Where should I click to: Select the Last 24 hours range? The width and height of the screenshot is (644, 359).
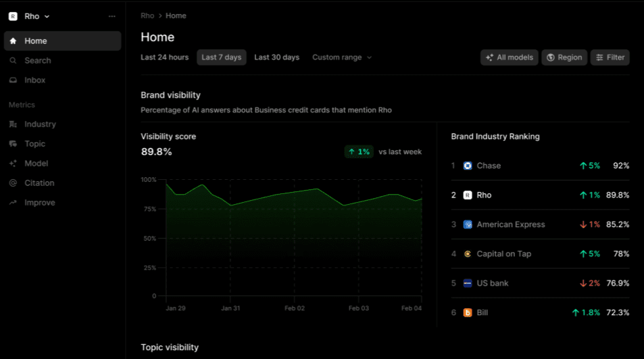click(x=164, y=57)
